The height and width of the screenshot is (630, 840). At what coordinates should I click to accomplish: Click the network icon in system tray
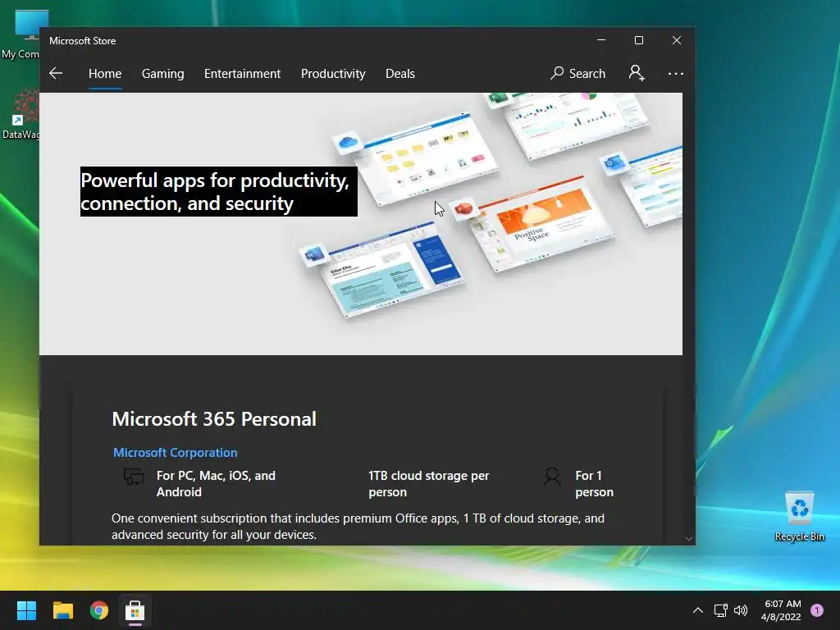[x=720, y=610]
